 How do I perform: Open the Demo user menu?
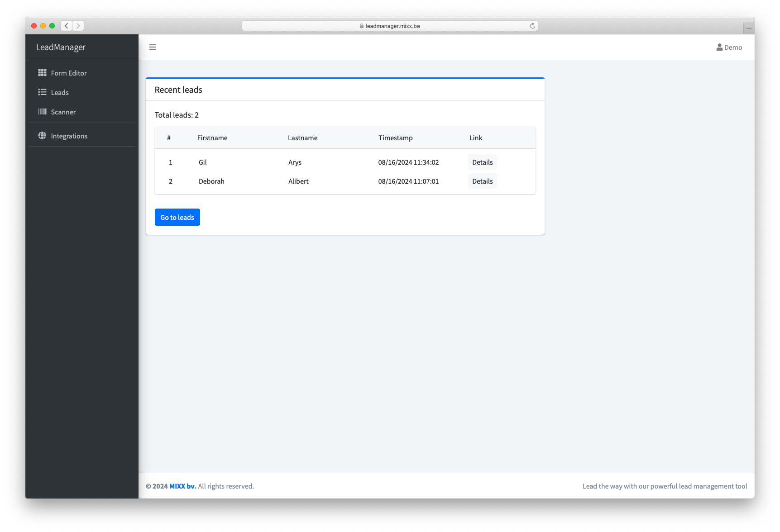click(x=729, y=47)
